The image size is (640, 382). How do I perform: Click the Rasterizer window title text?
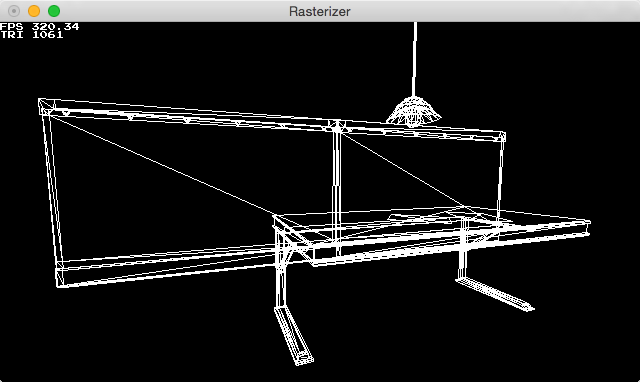pyautogui.click(x=320, y=11)
